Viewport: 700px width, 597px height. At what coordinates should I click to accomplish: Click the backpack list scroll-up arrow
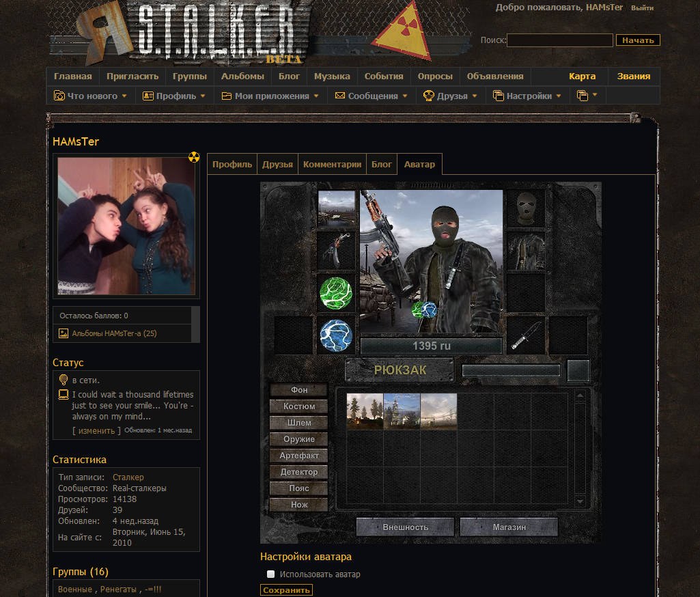click(x=580, y=395)
